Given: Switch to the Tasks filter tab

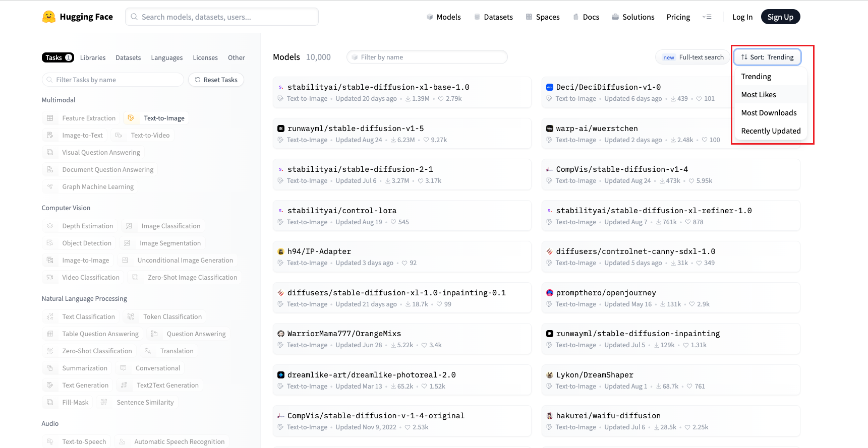Looking at the screenshot, I should (58, 57).
